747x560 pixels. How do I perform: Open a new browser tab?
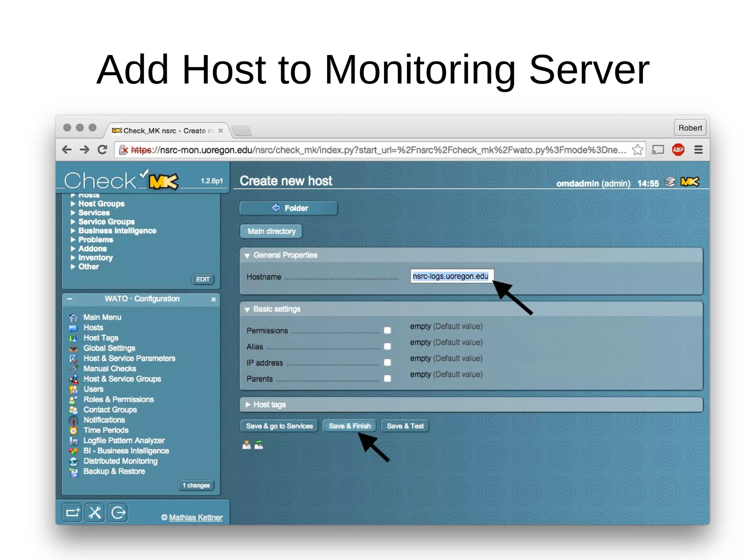(x=241, y=131)
